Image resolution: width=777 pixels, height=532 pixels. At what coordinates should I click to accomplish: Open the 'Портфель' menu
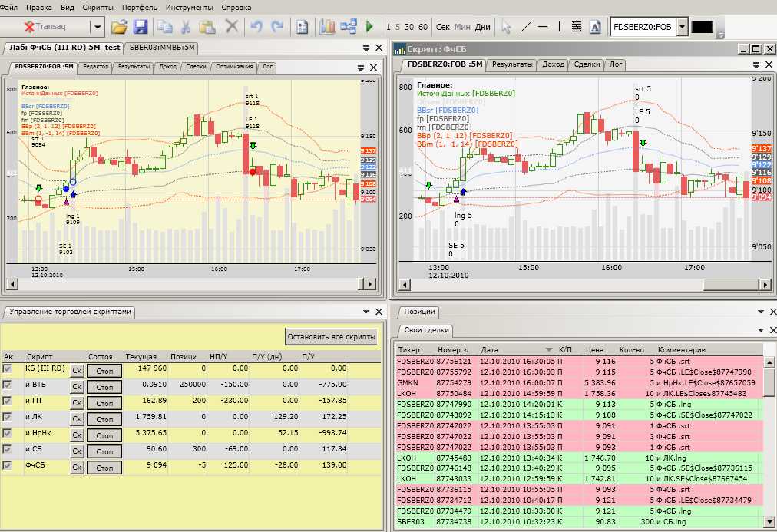[x=139, y=7]
